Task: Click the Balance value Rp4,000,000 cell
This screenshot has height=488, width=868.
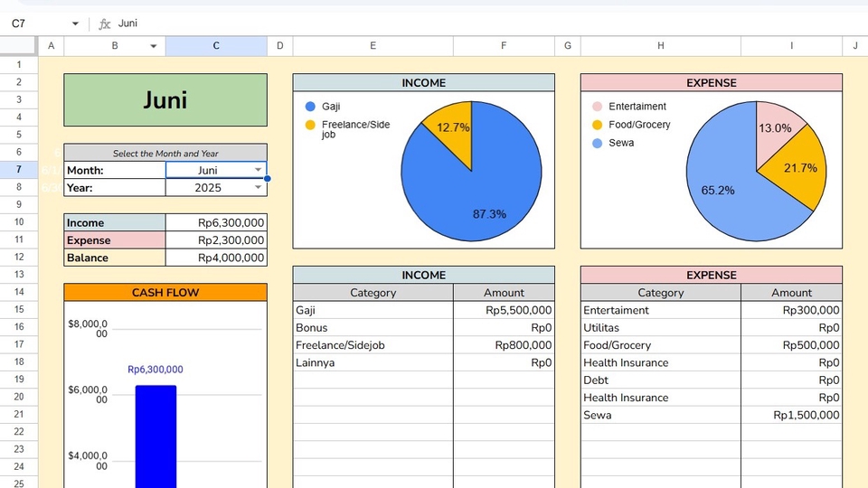Action: coord(216,258)
